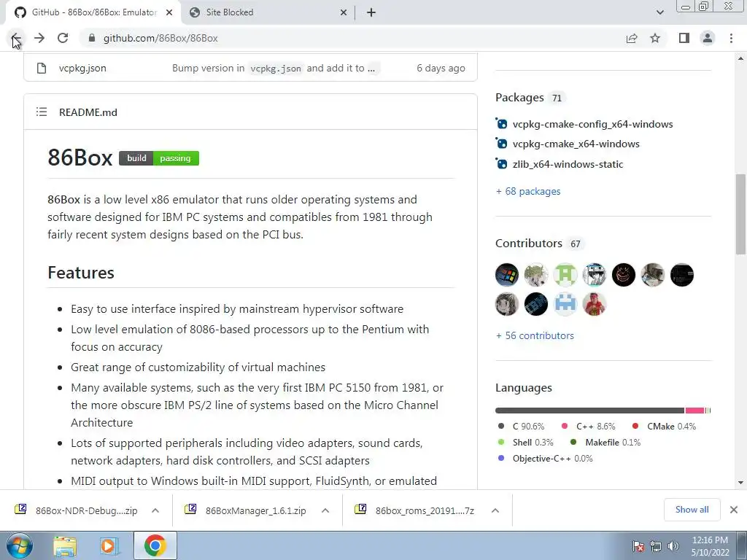Expand options for 86Box-NDR-Debug zip download
The image size is (747, 560).
tap(155, 510)
